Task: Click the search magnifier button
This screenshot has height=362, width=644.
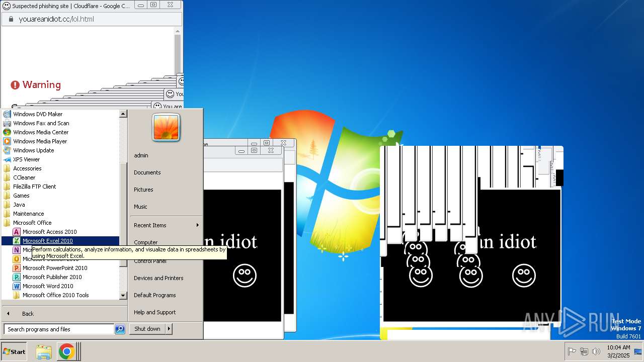Action: coord(120,329)
